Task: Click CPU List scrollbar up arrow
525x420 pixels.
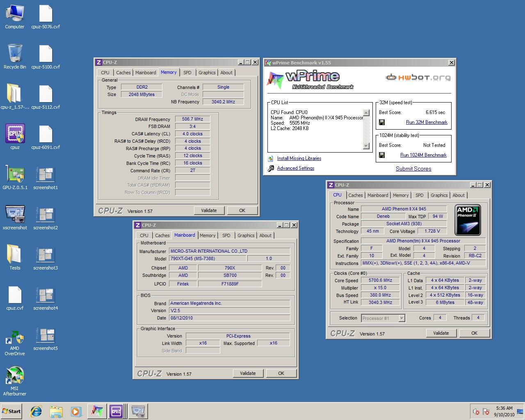Action: coord(366,112)
